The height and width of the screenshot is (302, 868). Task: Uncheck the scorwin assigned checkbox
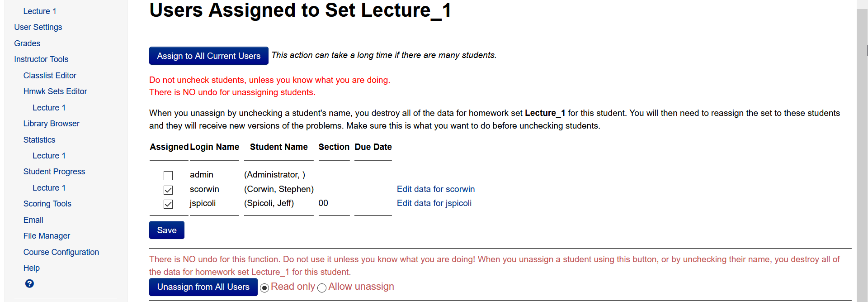pos(168,190)
